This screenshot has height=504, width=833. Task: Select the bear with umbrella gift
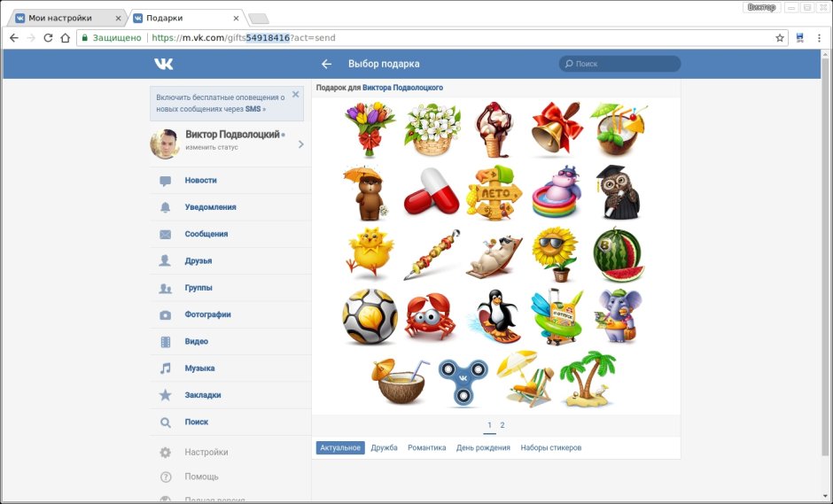coord(367,193)
